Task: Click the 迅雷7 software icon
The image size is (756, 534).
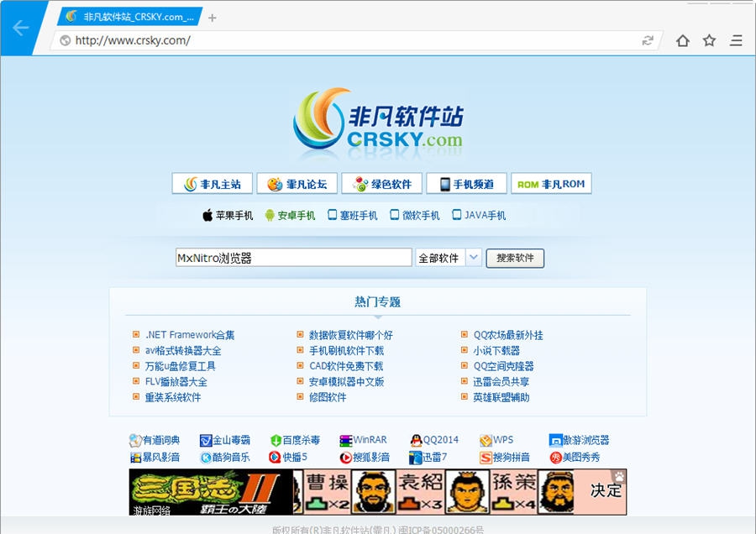Action: pos(416,457)
